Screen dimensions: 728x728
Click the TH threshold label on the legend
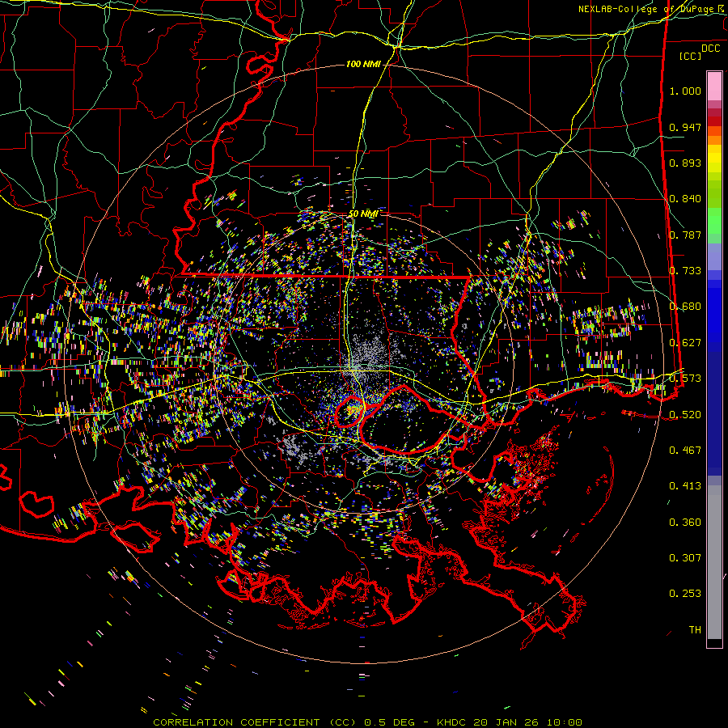point(695,630)
